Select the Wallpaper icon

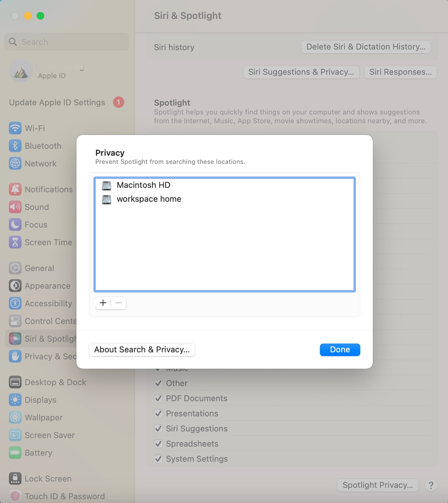15,418
